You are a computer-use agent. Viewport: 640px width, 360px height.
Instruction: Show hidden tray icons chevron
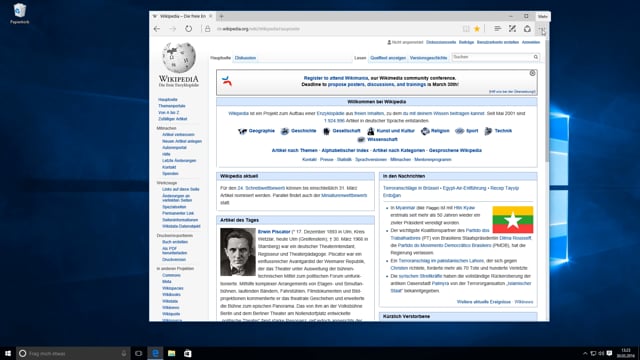coord(585,353)
